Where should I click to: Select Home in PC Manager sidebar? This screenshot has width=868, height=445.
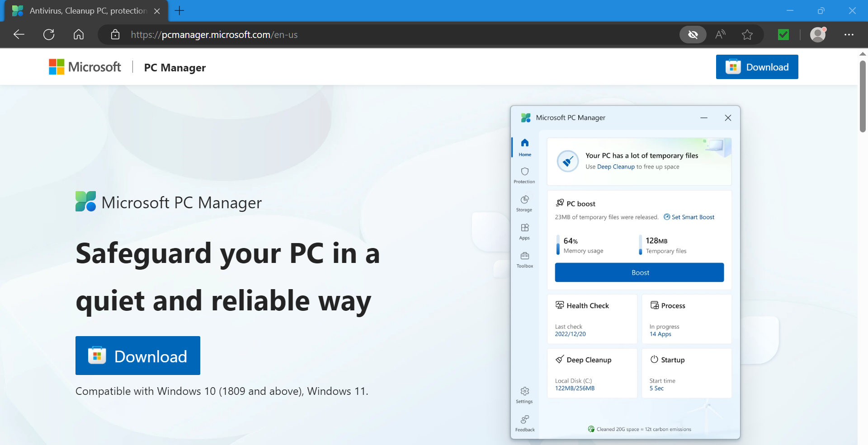[x=525, y=147]
